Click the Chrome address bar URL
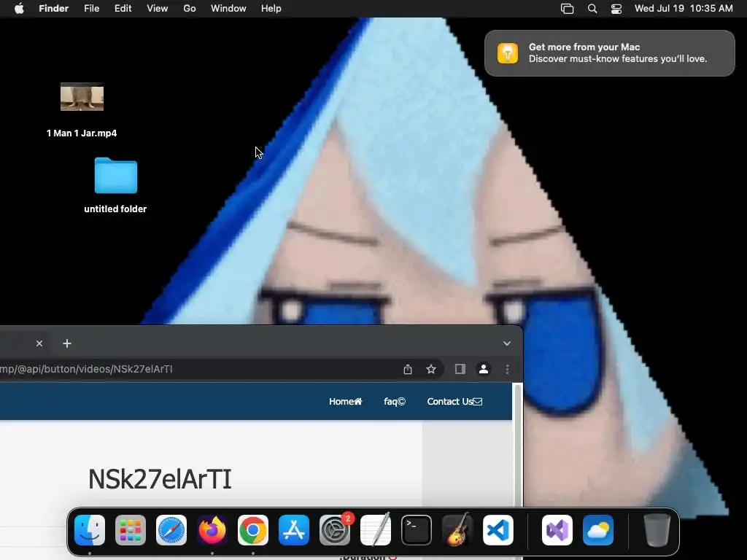Image resolution: width=747 pixels, height=560 pixels. click(87, 369)
